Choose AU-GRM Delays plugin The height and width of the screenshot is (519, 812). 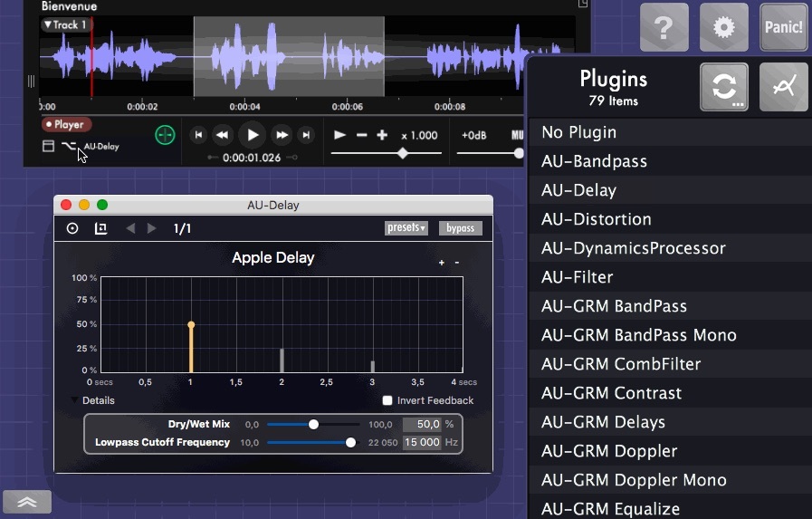point(670,422)
